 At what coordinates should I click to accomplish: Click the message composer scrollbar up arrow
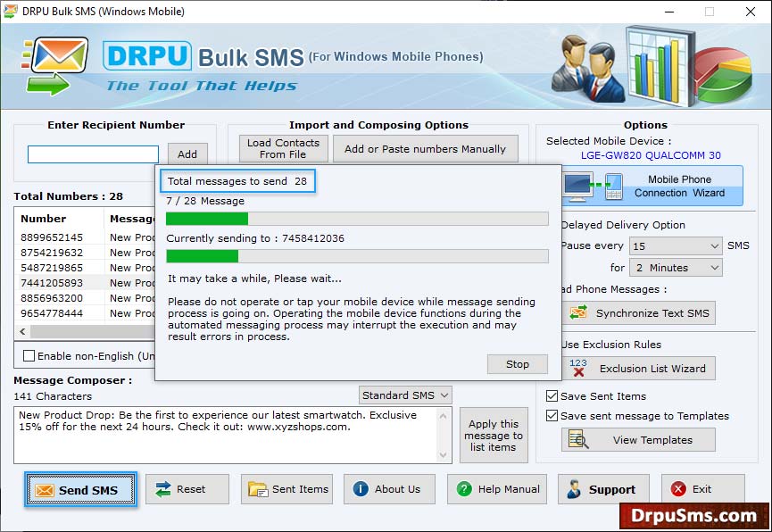tap(443, 416)
